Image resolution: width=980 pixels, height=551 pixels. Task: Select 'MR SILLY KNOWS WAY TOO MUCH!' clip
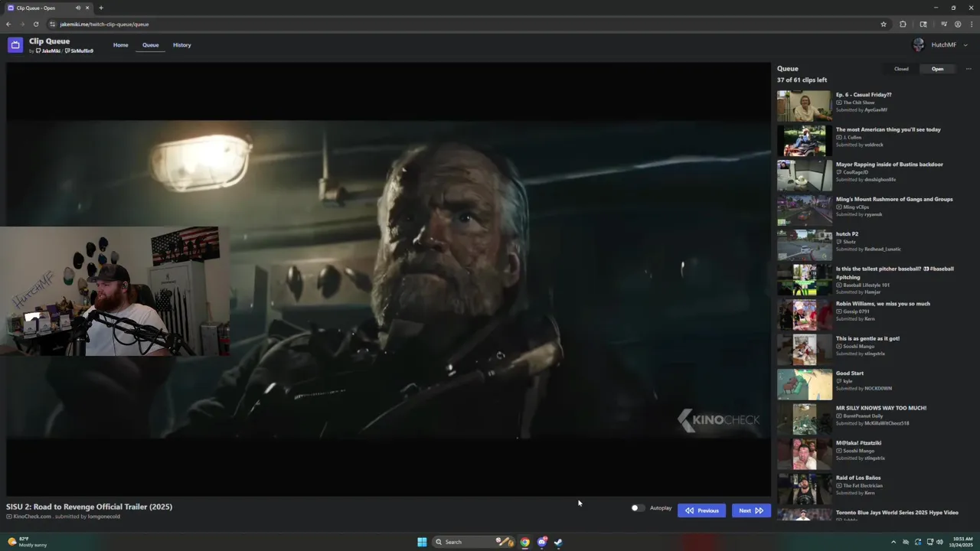click(881, 408)
